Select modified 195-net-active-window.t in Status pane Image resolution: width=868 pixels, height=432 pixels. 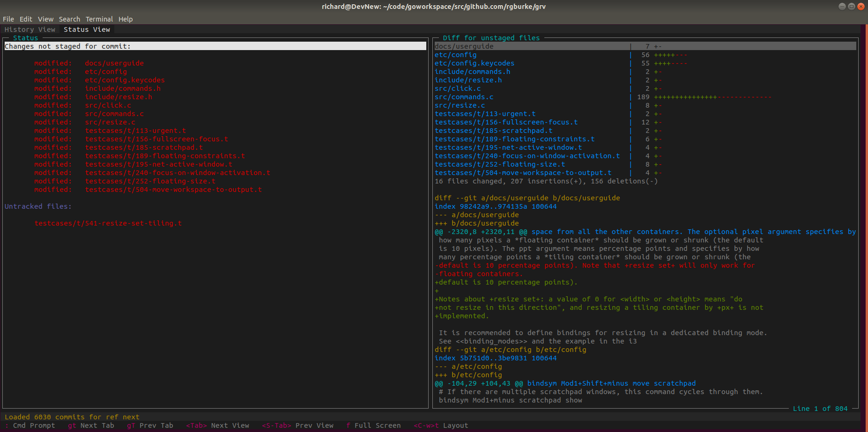pos(134,164)
